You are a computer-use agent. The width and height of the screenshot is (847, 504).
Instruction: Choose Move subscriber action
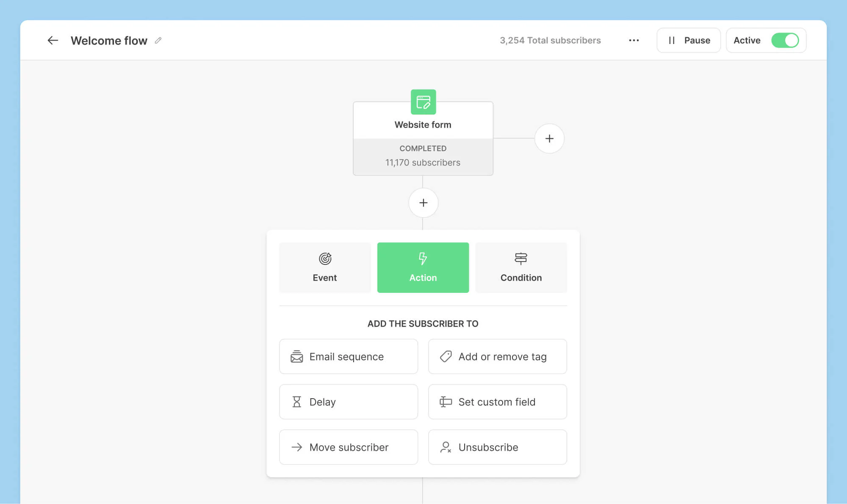point(348,447)
